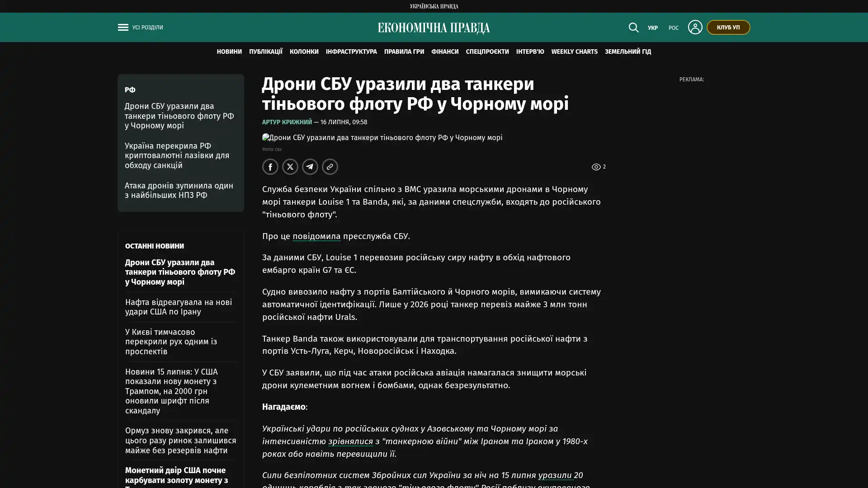
Task: Open the hamburger menu icon
Action: click(x=123, y=28)
